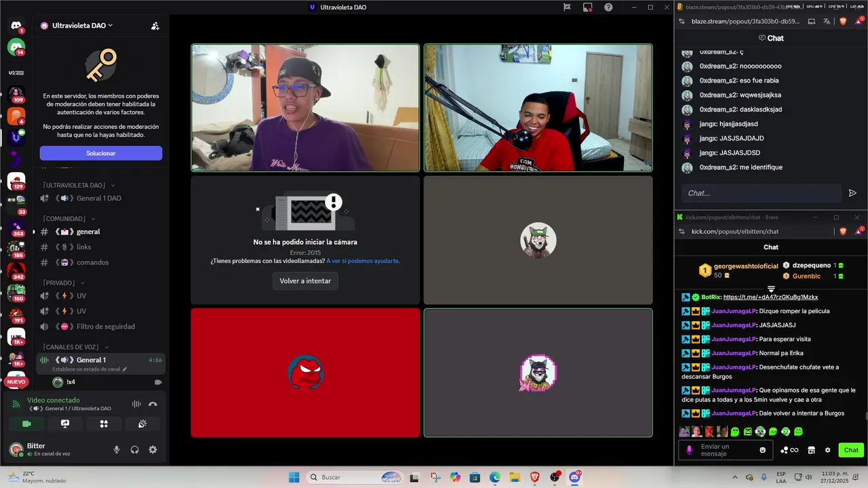Open BotRix t.me link in Kick chat
The image size is (868, 488).
tap(770, 297)
